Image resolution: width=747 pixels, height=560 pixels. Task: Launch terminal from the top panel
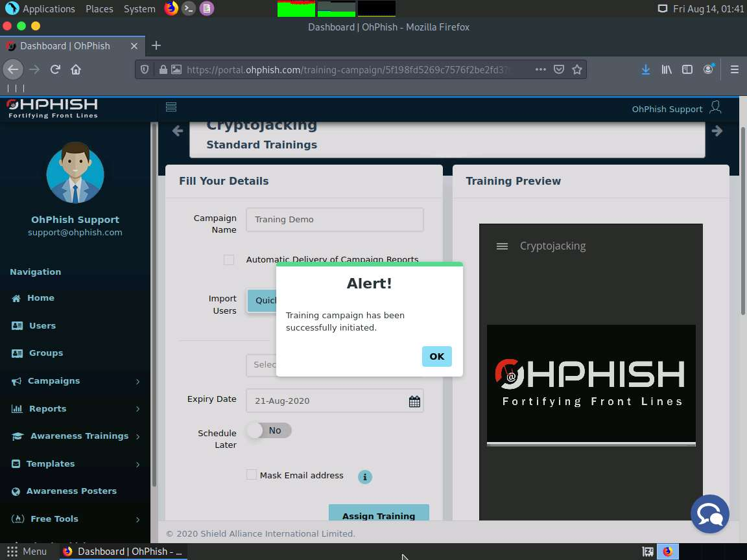coord(189,8)
